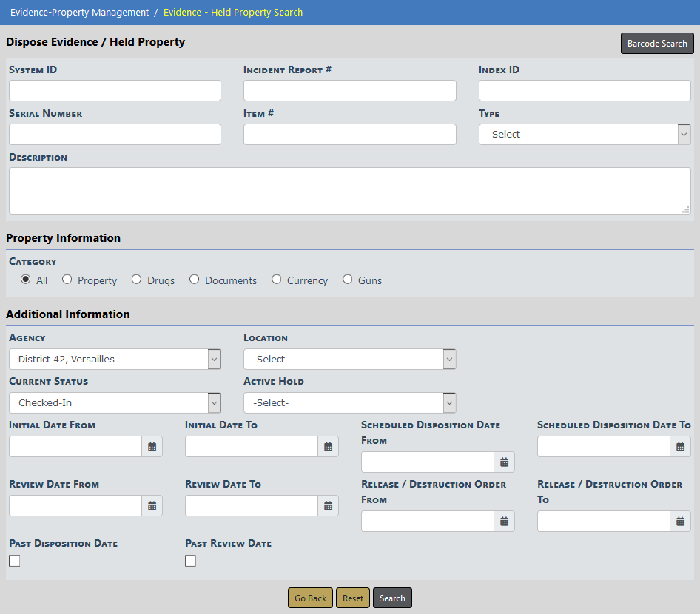
Task: Choose the Guns category option
Action: point(348,280)
